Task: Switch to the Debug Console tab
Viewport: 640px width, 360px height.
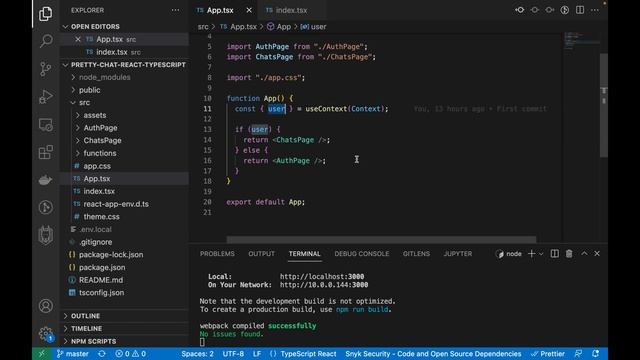Action: click(x=362, y=254)
